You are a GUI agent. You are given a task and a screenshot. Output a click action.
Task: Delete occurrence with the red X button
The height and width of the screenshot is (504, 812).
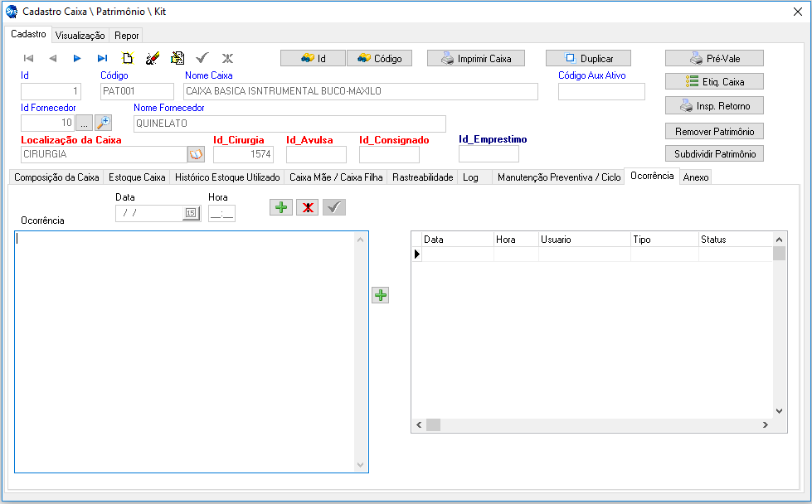[x=309, y=207]
